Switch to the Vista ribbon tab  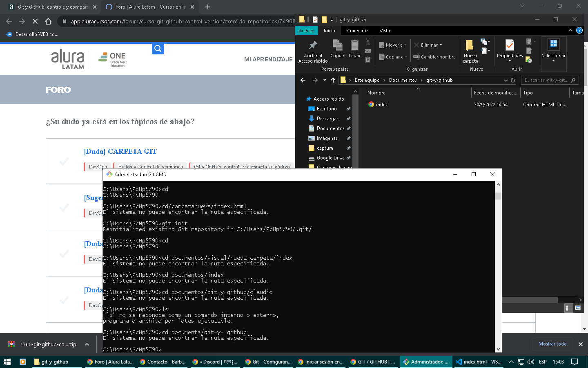click(x=385, y=31)
